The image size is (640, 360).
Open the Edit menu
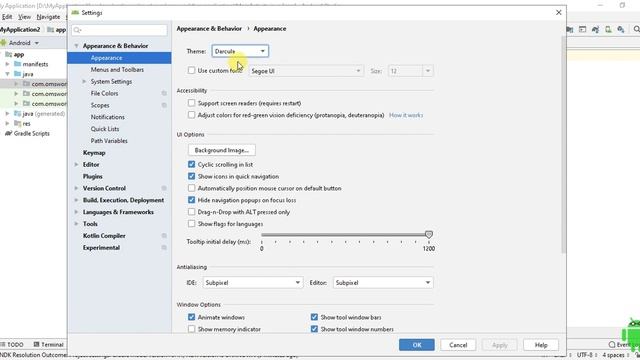pyautogui.click(x=7, y=17)
